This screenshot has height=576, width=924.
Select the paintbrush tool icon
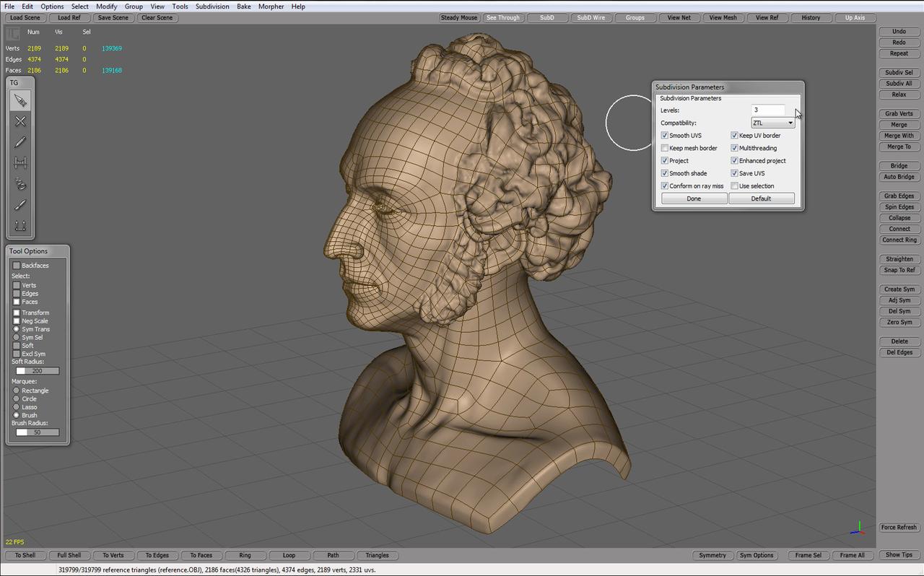(x=20, y=205)
